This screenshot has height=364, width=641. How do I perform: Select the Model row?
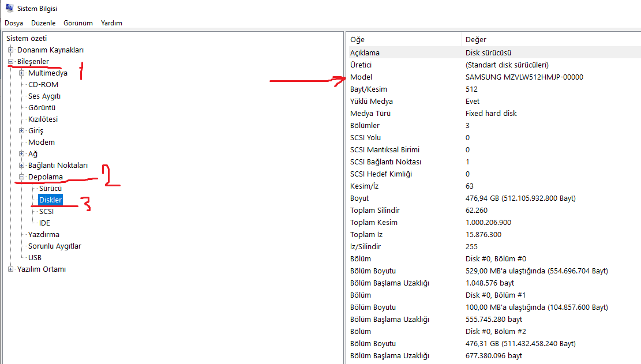pos(493,77)
